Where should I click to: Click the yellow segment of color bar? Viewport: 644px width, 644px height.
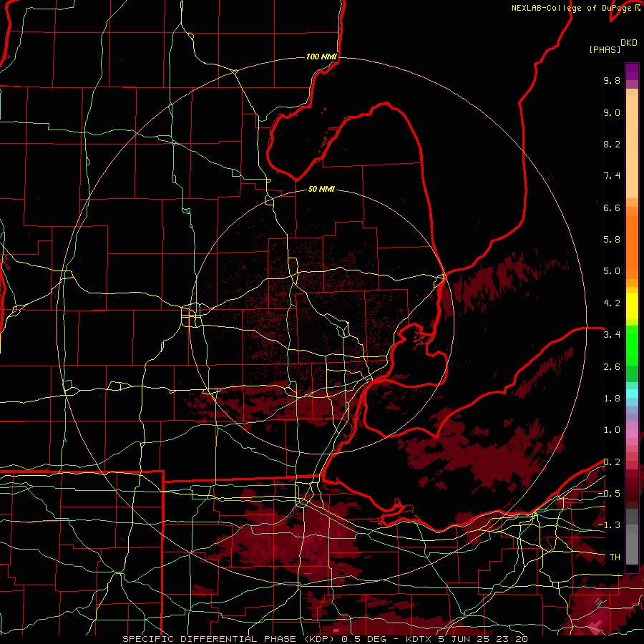(632, 306)
